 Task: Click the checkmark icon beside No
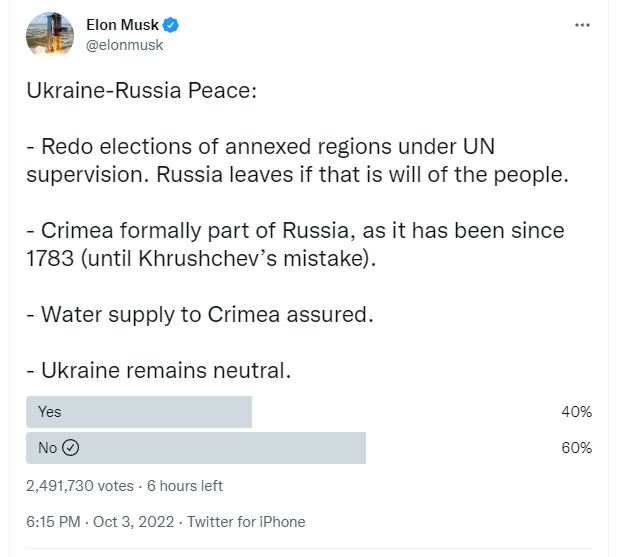pyautogui.click(x=71, y=448)
